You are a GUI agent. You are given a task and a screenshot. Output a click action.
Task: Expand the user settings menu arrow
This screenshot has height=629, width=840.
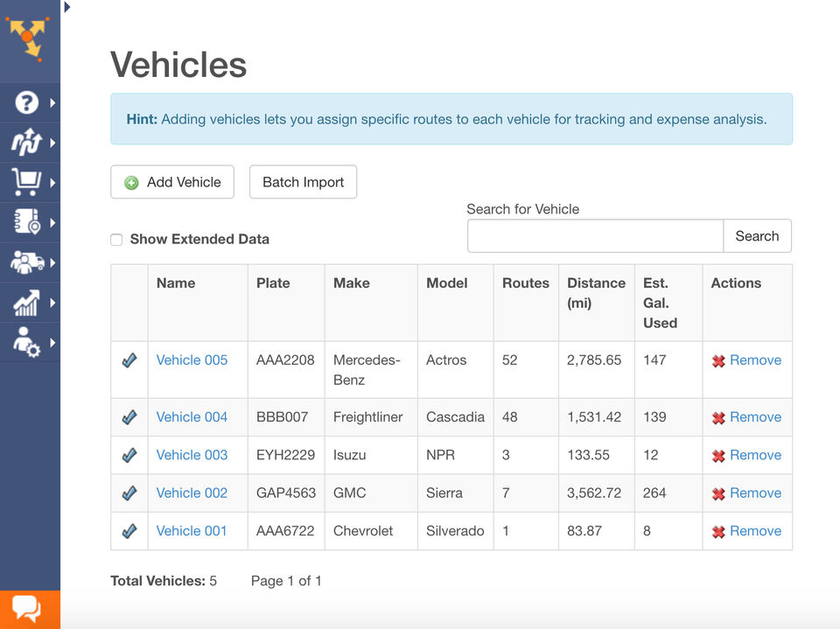52,342
